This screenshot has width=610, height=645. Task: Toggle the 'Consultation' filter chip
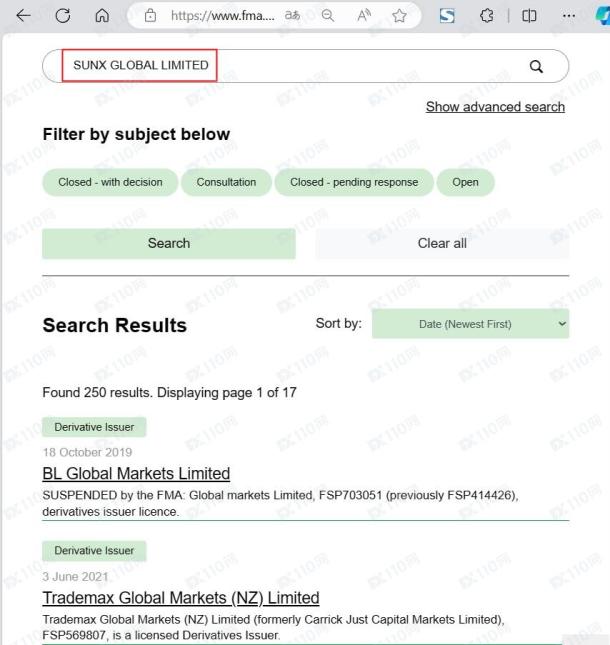coord(226,182)
